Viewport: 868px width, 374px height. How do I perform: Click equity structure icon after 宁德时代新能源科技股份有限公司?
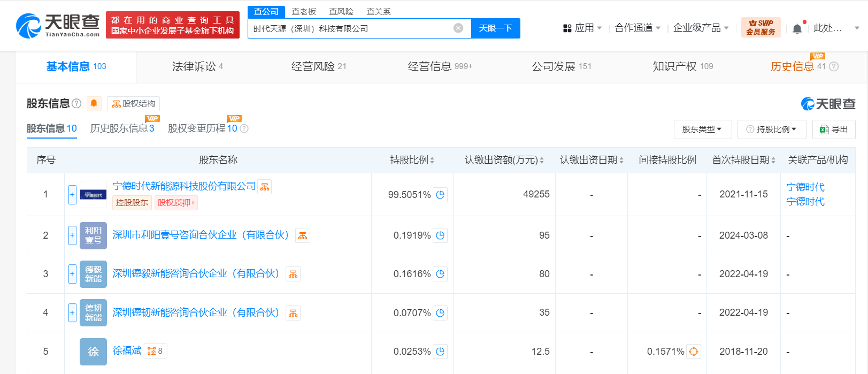(265, 187)
